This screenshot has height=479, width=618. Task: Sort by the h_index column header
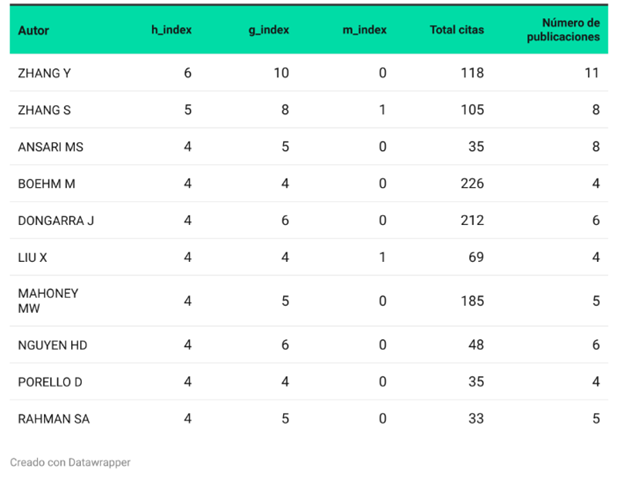pos(171,30)
